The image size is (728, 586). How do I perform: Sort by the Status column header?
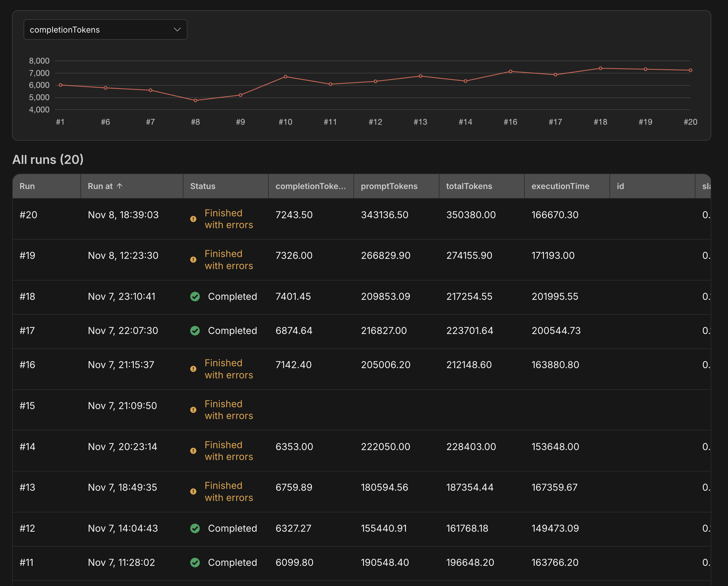203,186
